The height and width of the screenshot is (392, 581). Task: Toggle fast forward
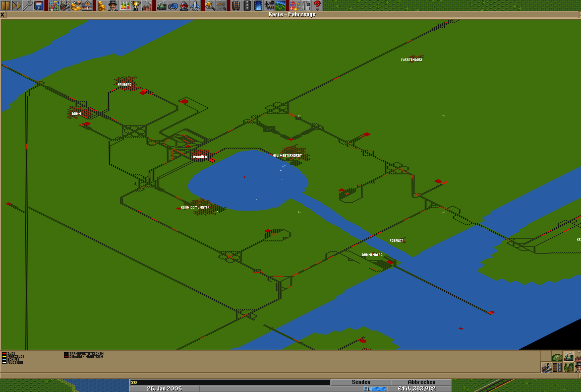coord(16,5)
